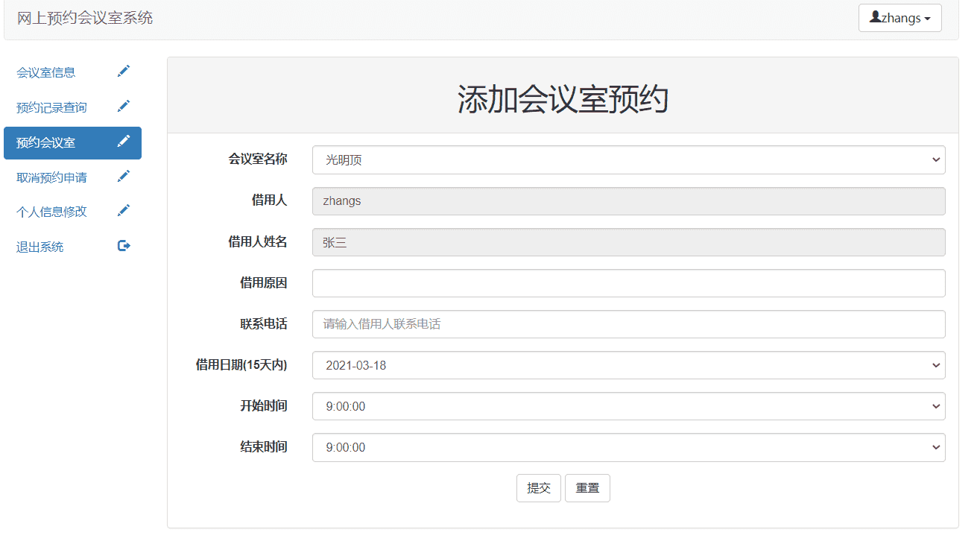Focus the 联系电话 phone input field

628,324
